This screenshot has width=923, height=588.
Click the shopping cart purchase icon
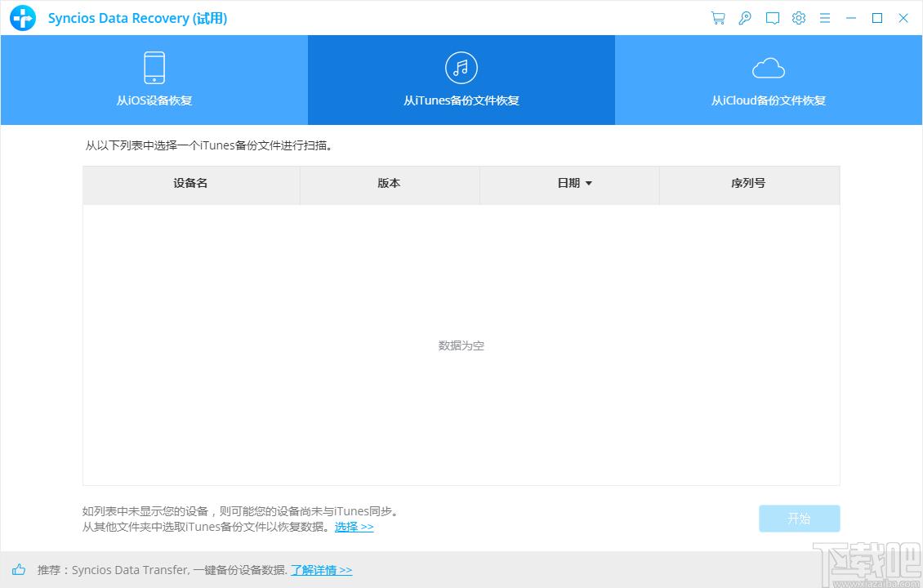click(718, 18)
